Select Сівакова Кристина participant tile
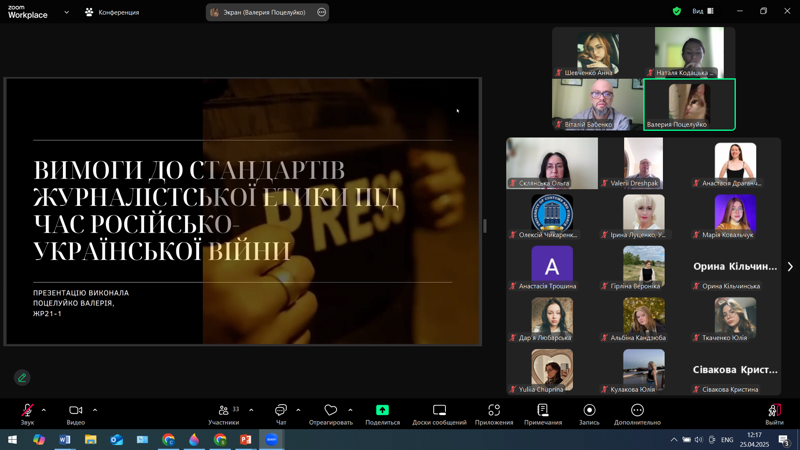The height and width of the screenshot is (450, 800). [x=735, y=369]
